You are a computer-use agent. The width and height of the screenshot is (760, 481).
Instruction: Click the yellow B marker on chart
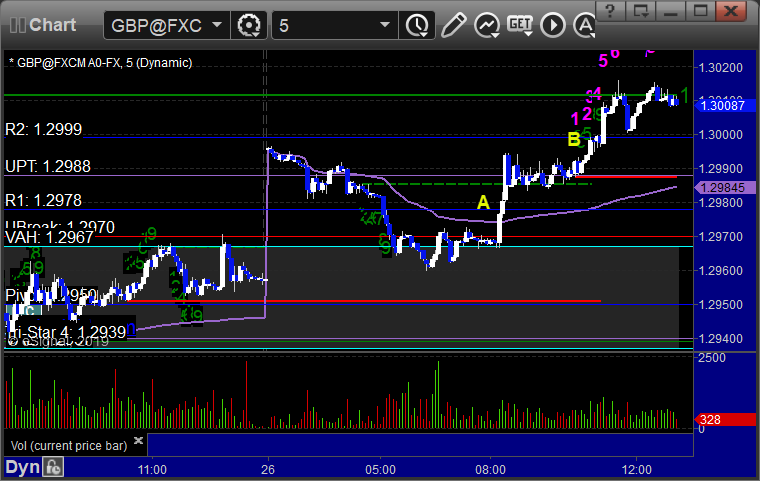(x=574, y=139)
